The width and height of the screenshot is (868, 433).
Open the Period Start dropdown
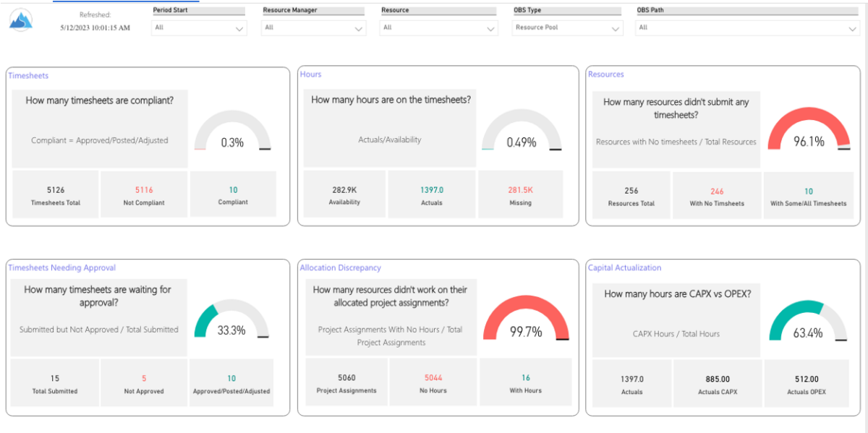[x=199, y=27]
